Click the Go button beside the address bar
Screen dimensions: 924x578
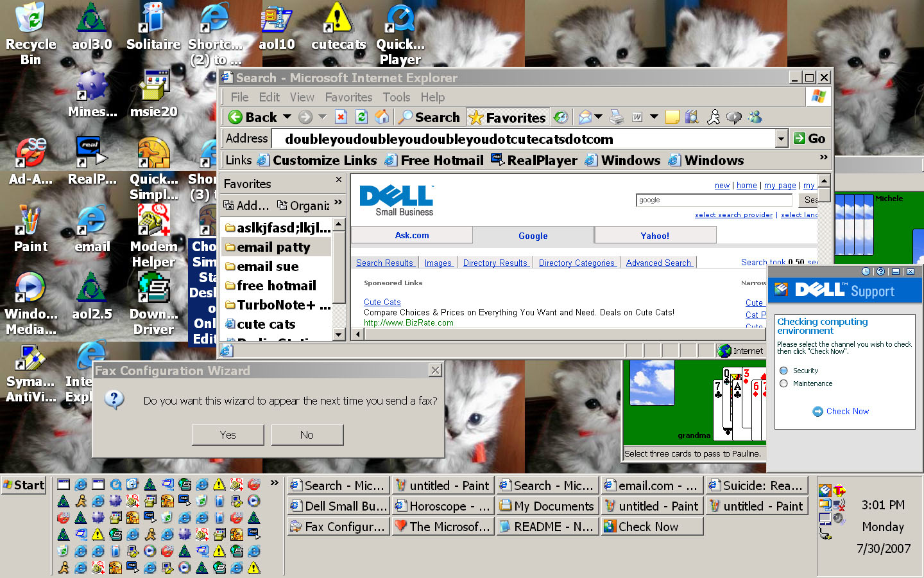[809, 139]
